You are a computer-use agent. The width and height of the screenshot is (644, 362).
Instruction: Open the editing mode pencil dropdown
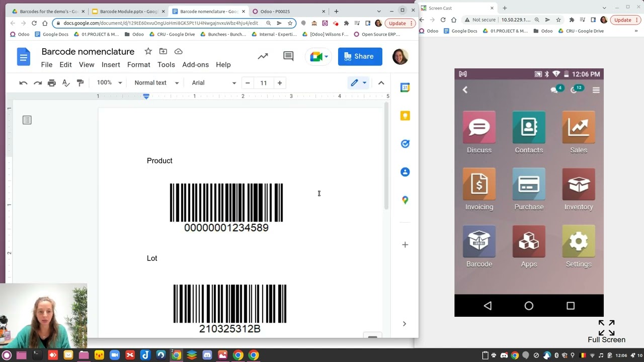click(359, 83)
